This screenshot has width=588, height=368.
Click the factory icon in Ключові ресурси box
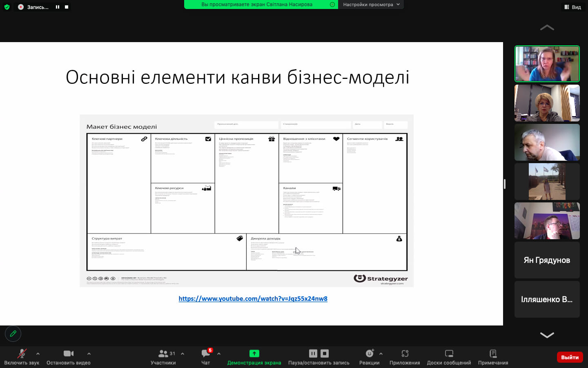[207, 188]
